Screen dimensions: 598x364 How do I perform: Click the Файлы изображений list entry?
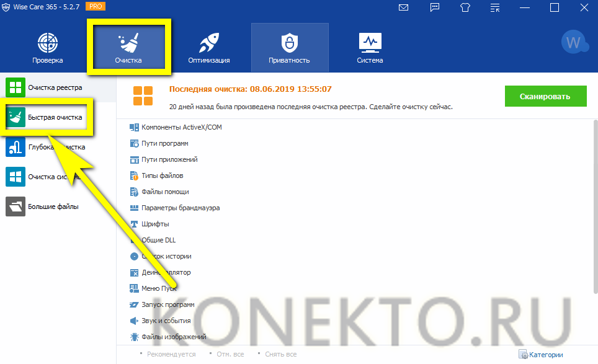(173, 337)
